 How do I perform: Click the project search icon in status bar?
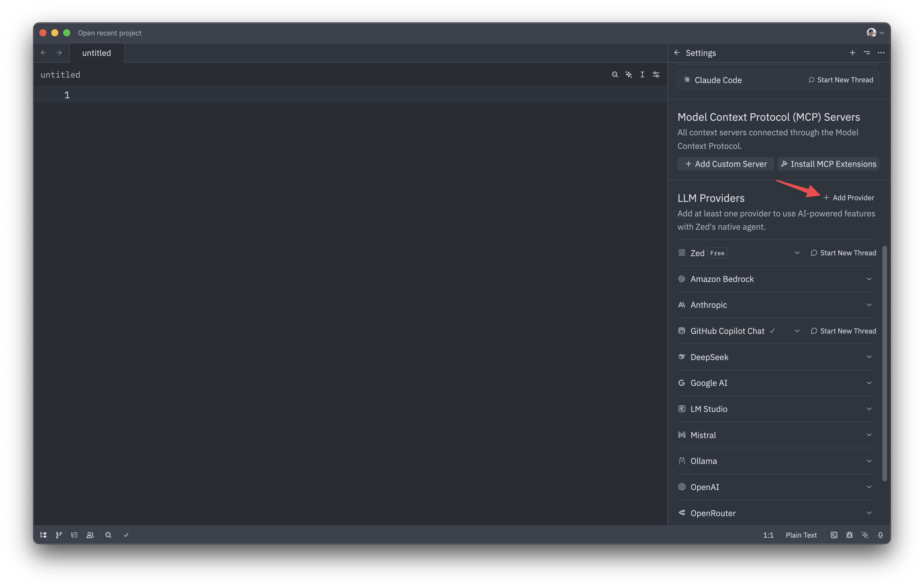point(108,535)
